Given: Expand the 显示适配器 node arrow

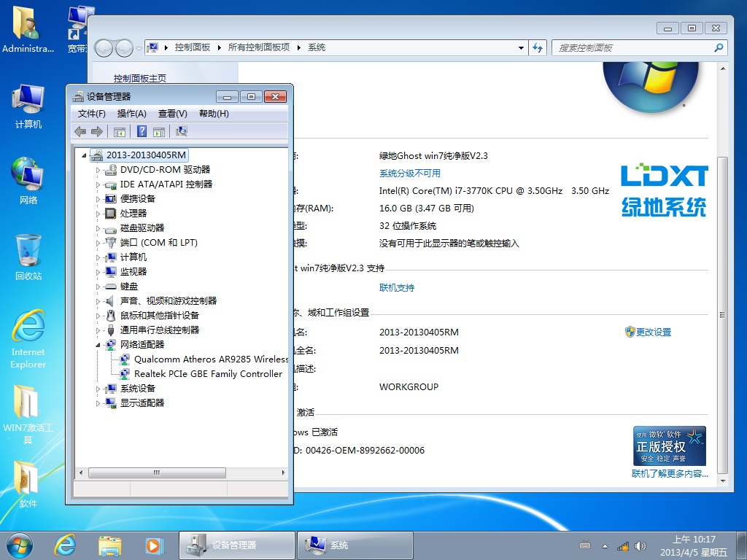Looking at the screenshot, I should pyautogui.click(x=98, y=403).
